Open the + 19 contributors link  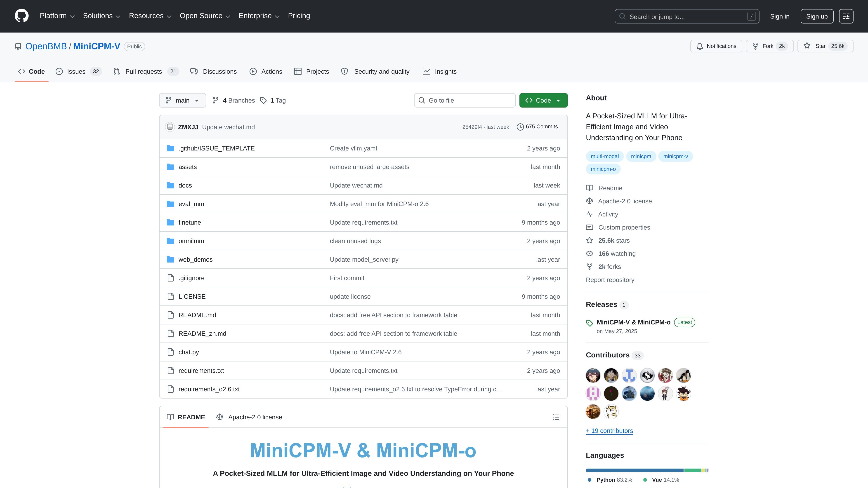(609, 431)
